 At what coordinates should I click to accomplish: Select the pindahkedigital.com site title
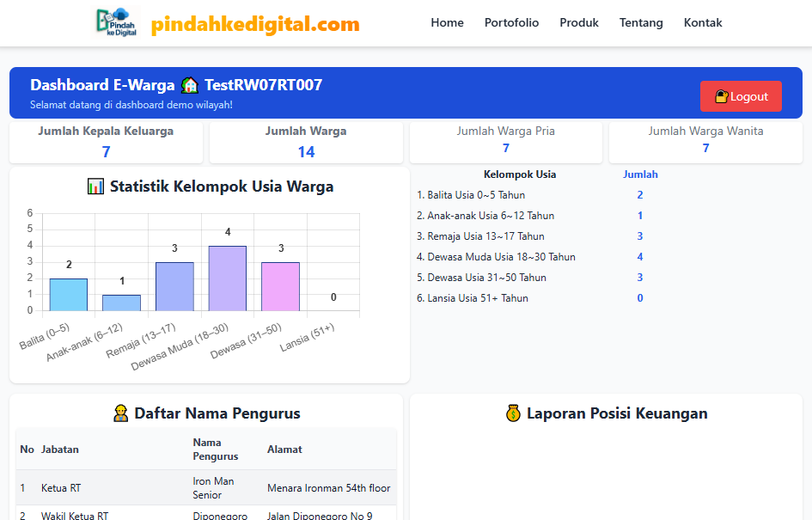[253, 23]
